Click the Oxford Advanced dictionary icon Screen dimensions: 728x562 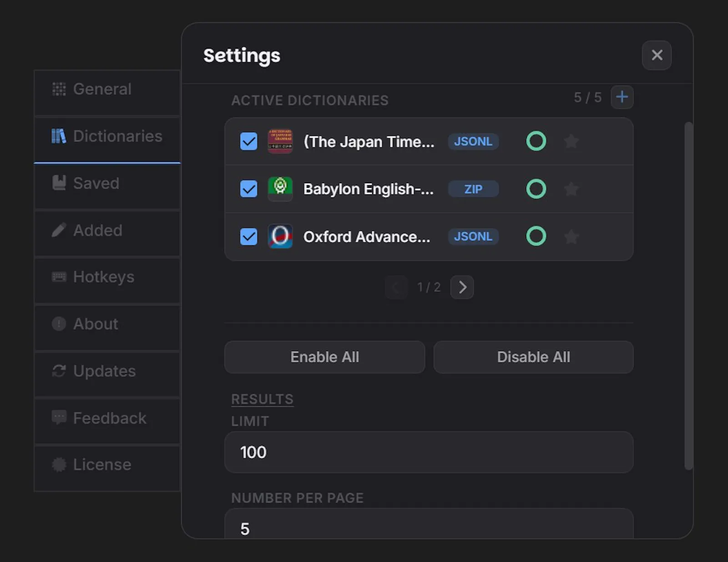[280, 236]
